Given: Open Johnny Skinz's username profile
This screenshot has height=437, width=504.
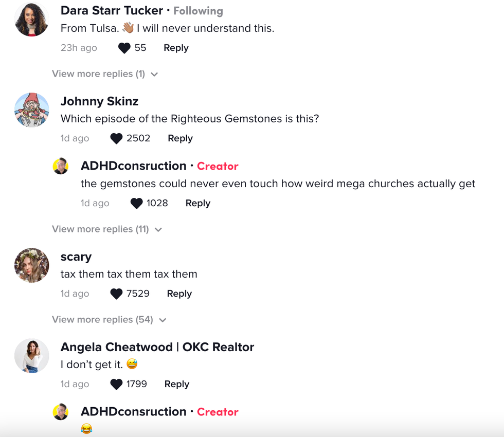Looking at the screenshot, I should pos(99,101).
